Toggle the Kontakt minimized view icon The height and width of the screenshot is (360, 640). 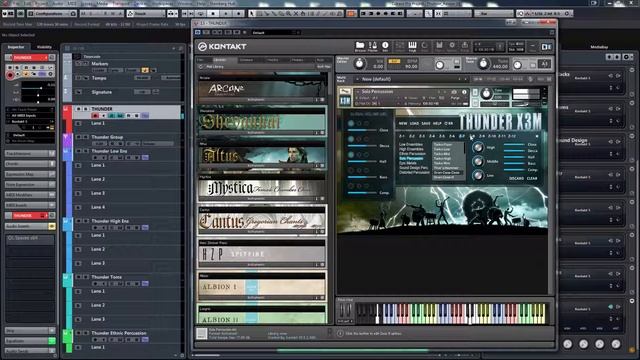(533, 47)
